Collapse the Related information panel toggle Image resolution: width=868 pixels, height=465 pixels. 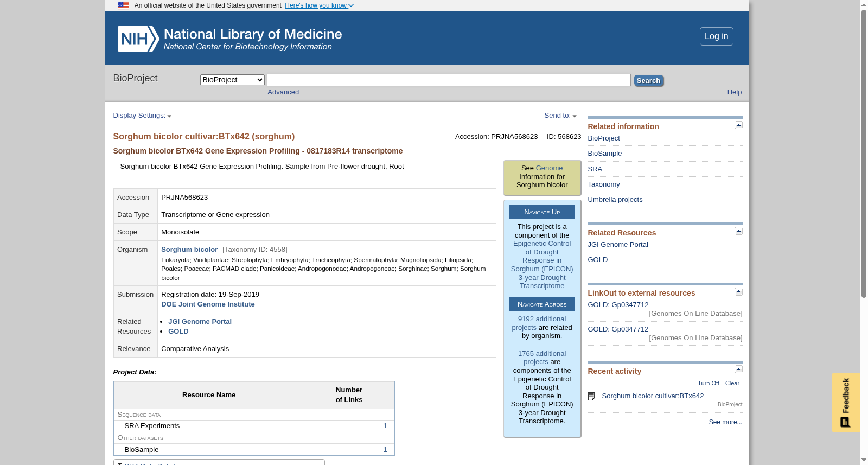click(738, 125)
